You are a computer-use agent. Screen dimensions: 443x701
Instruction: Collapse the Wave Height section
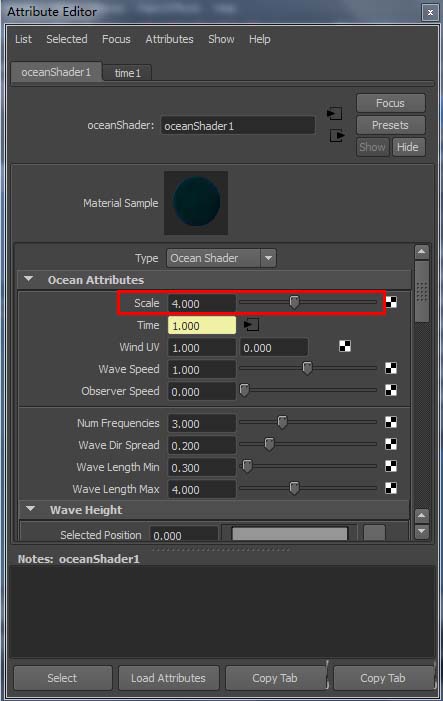coord(30,509)
